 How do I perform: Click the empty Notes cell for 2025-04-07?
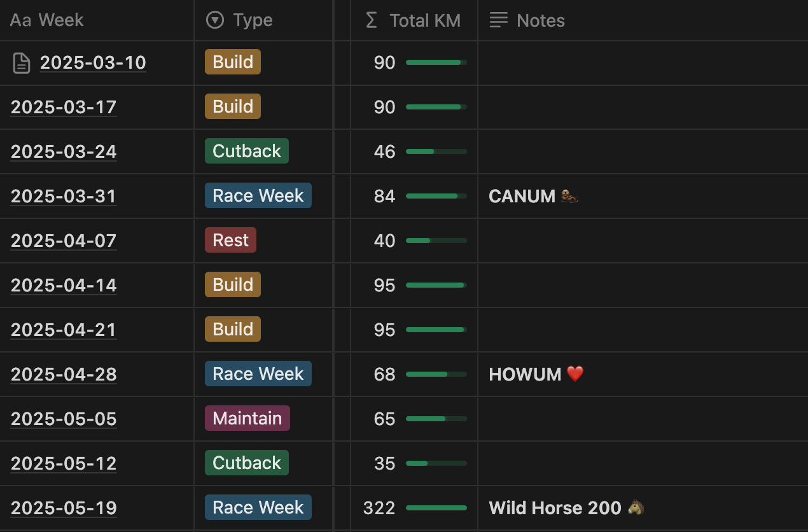[x=643, y=241]
